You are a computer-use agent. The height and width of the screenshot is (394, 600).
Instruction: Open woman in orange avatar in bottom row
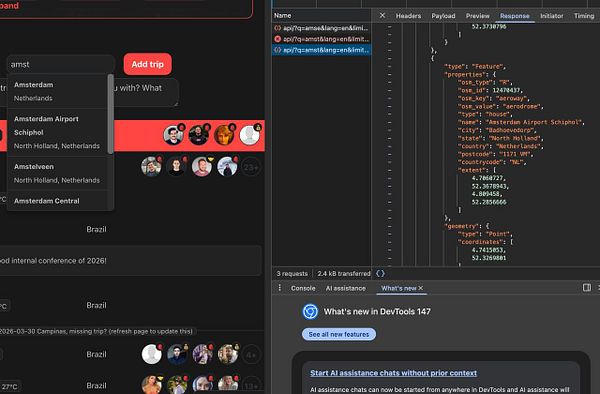point(152,385)
